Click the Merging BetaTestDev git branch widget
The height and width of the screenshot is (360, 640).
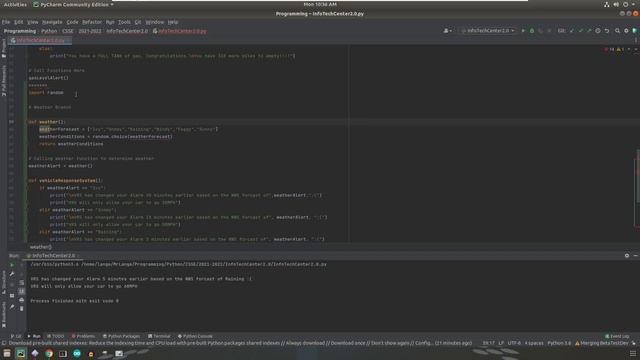[602, 343]
